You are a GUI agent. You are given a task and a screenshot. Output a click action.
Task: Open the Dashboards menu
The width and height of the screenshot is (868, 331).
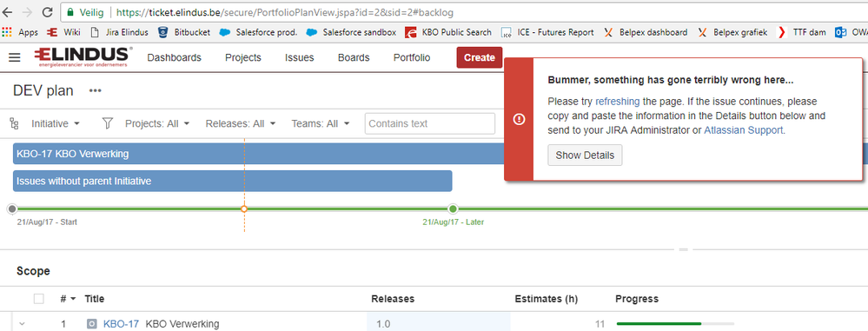coord(174,57)
